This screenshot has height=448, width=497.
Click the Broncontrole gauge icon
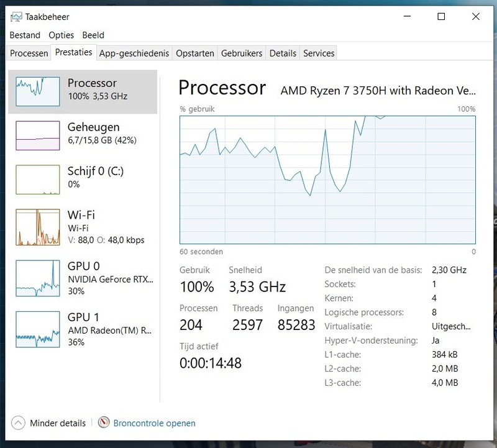click(x=104, y=423)
